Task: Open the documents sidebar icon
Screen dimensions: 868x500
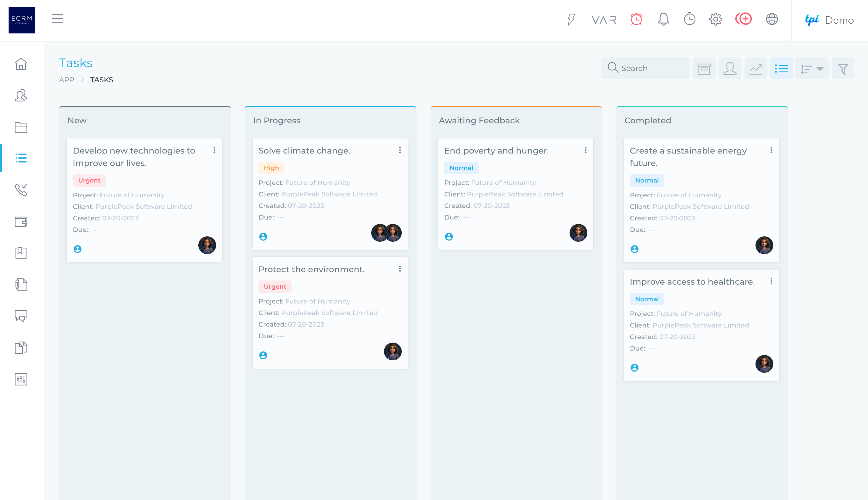Action: [x=21, y=348]
